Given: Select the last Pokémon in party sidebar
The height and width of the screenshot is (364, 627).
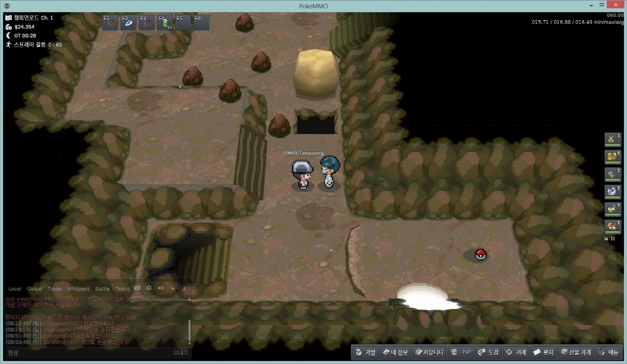Looking at the screenshot, I should point(610,226).
